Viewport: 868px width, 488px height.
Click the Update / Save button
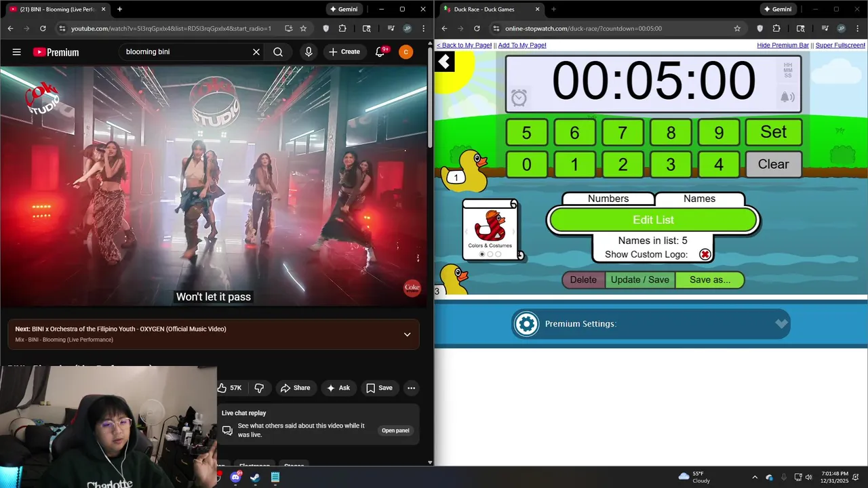(x=640, y=280)
